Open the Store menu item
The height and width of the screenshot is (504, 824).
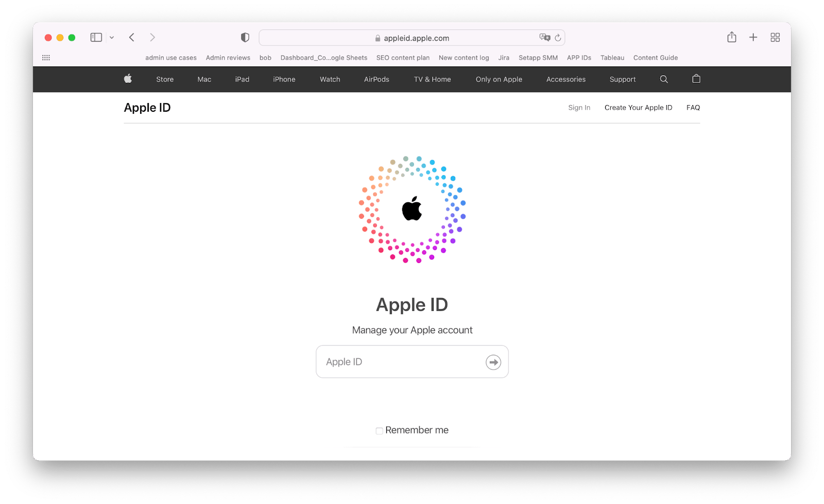pos(165,79)
